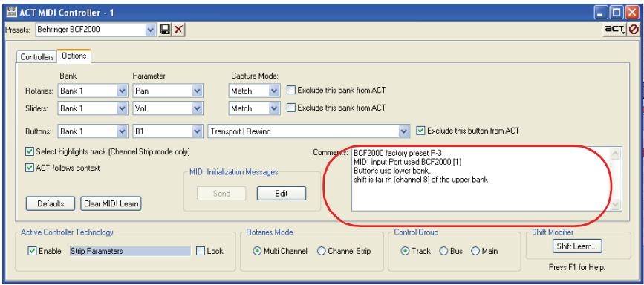644x285 pixels.
Task: Click Comments scrollbar down arrow
Action: [616, 205]
